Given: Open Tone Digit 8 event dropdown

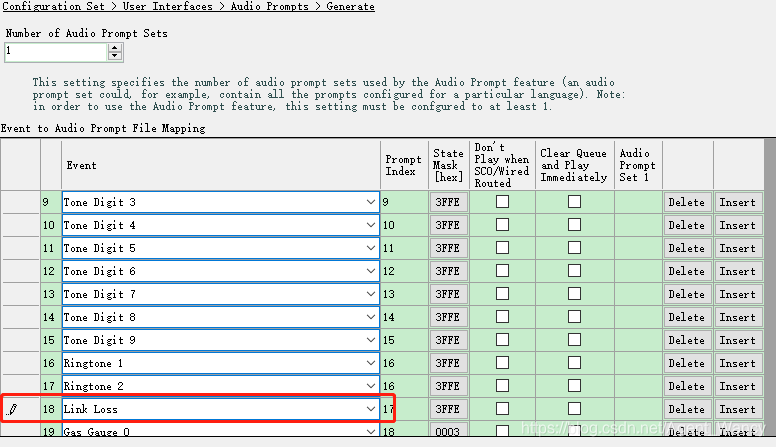Looking at the screenshot, I should click(370, 317).
